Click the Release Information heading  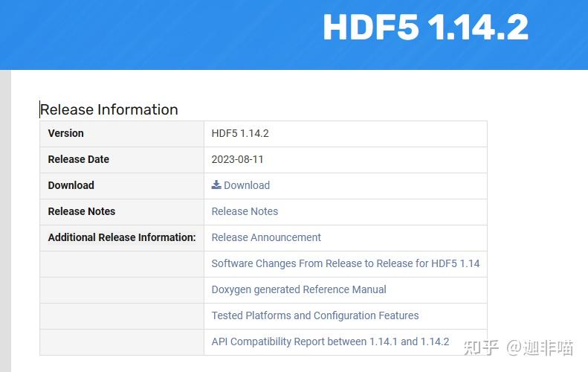(x=109, y=109)
